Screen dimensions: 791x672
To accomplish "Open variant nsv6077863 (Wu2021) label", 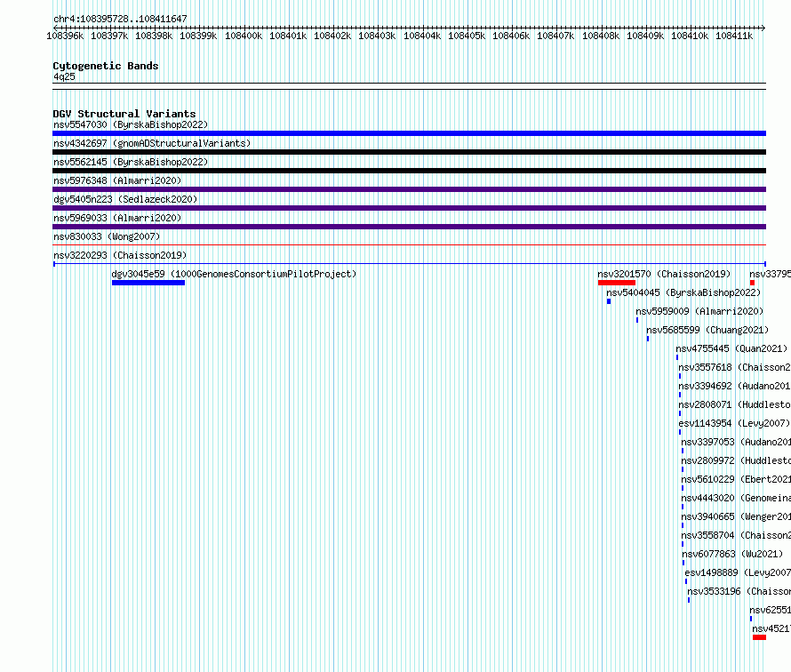I will pos(732,554).
